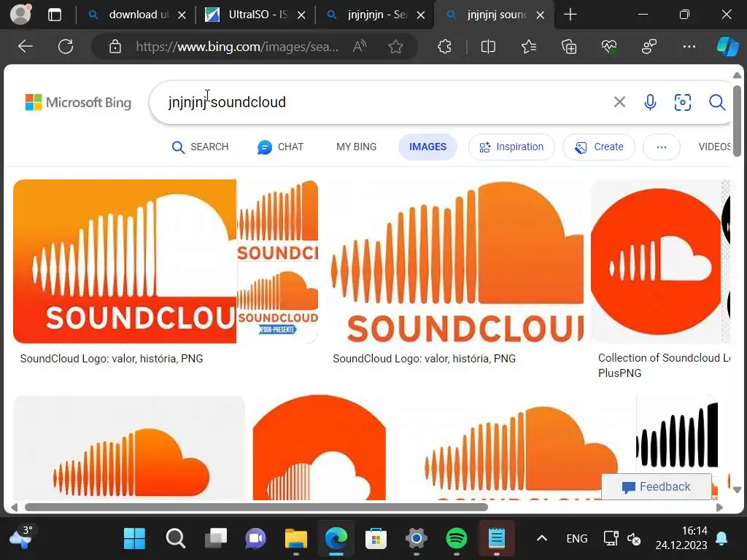The width and height of the screenshot is (747, 560).
Task: Open the Windows Start menu
Action: tap(134, 539)
